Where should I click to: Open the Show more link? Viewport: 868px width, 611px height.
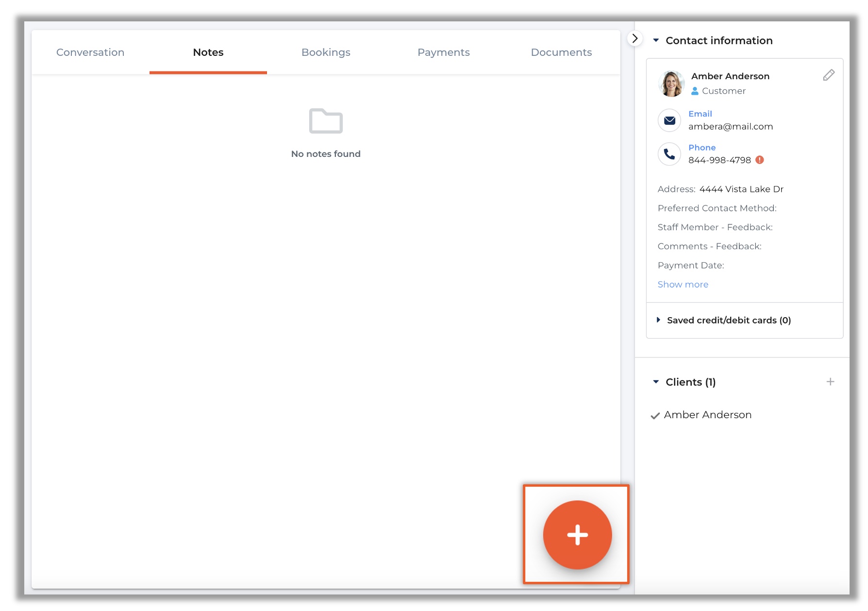(683, 284)
